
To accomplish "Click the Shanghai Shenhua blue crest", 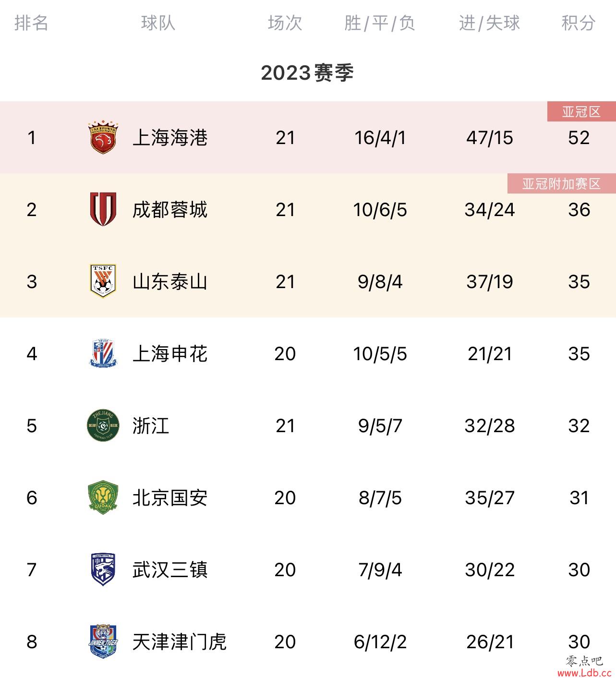I will click(103, 353).
